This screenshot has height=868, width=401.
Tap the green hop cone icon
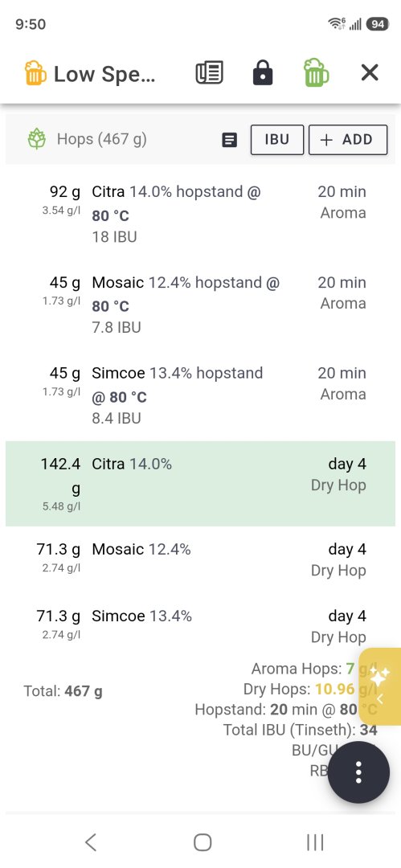click(37, 139)
